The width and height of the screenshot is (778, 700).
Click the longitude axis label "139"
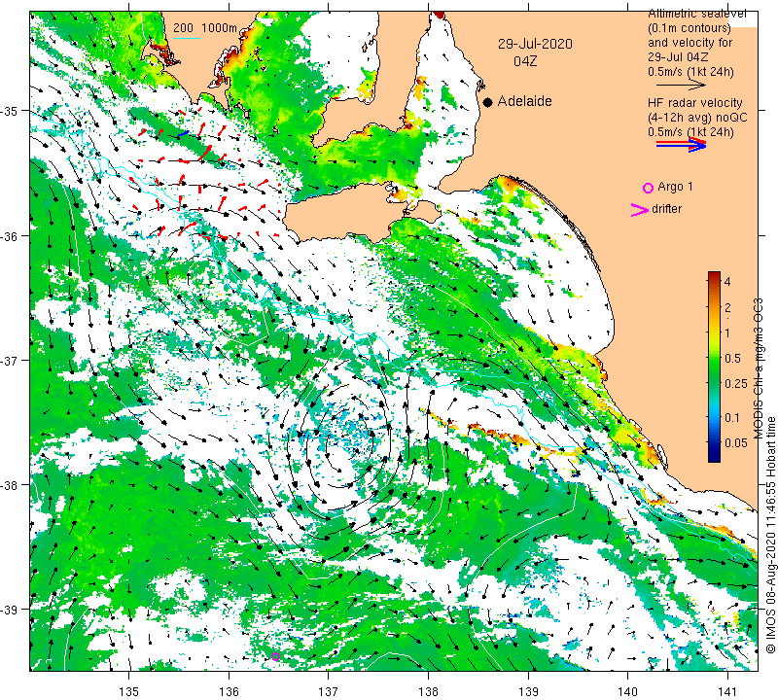528,691
